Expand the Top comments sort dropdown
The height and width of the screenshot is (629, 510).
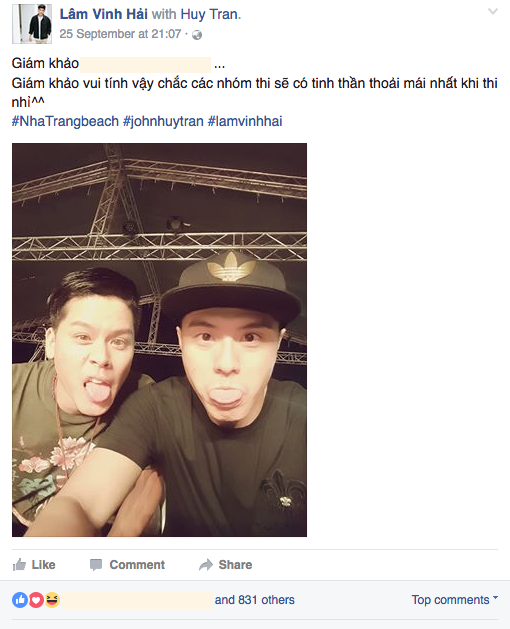pos(455,600)
